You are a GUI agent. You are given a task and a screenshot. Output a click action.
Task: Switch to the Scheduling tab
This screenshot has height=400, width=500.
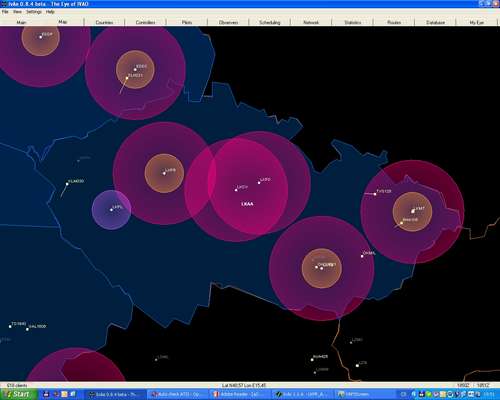coord(270,22)
